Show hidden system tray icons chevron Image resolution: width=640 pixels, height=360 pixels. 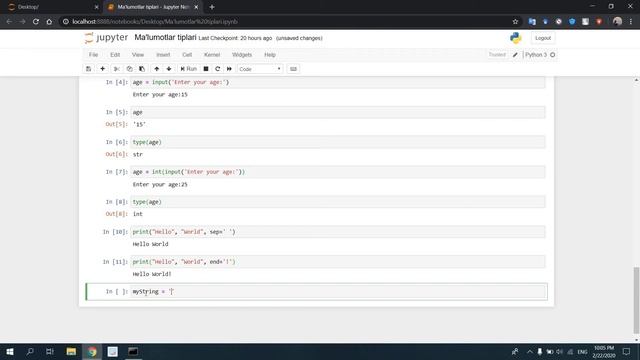(x=529, y=351)
